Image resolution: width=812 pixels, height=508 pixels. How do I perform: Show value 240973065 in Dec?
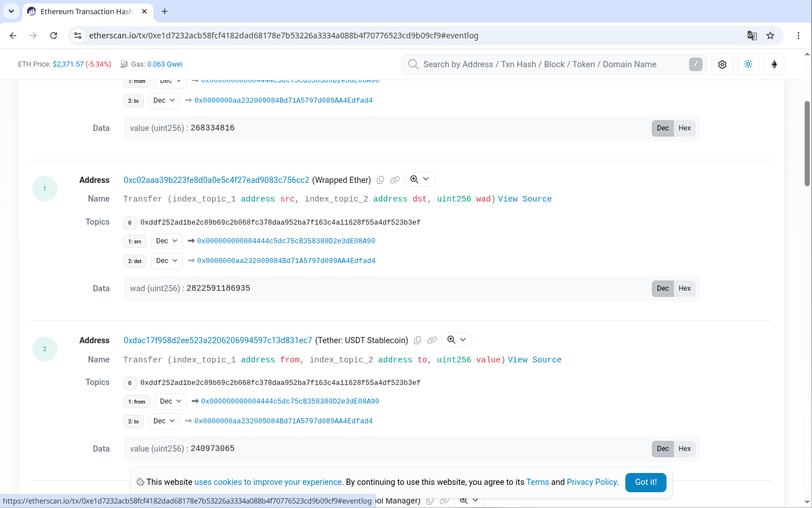[x=663, y=449]
